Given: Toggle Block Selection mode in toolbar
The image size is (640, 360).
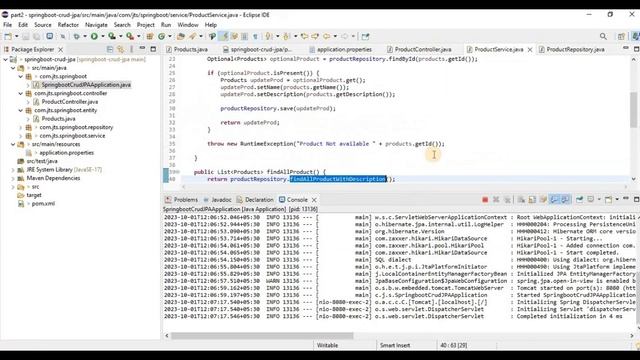Looking at the screenshot, I should pyautogui.click(x=244, y=36).
